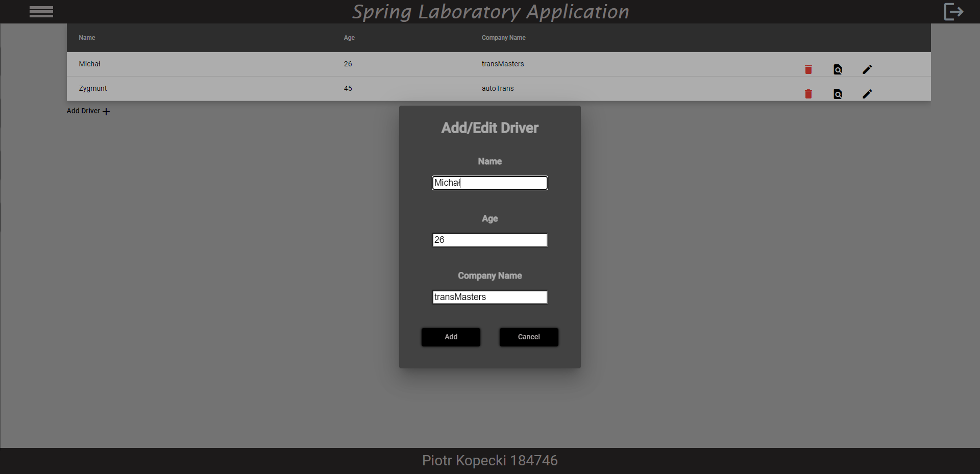
Task: Click the Piotr Kopecki 184746 footer text
Action: 490,461
